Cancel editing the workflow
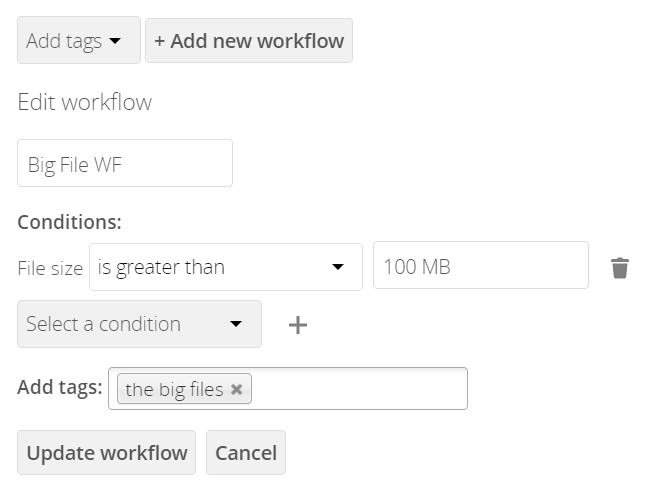Viewport: 655px width, 493px height. (x=246, y=452)
